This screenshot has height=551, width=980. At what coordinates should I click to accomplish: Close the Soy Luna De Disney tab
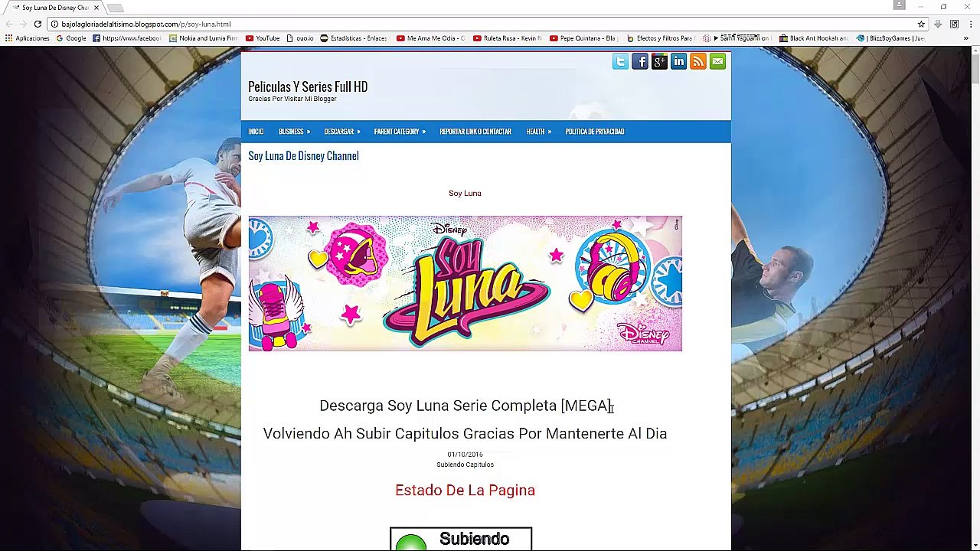coord(96,8)
